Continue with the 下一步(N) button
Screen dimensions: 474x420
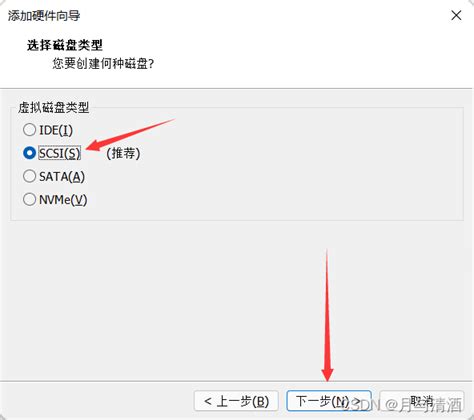pyautogui.click(x=329, y=401)
